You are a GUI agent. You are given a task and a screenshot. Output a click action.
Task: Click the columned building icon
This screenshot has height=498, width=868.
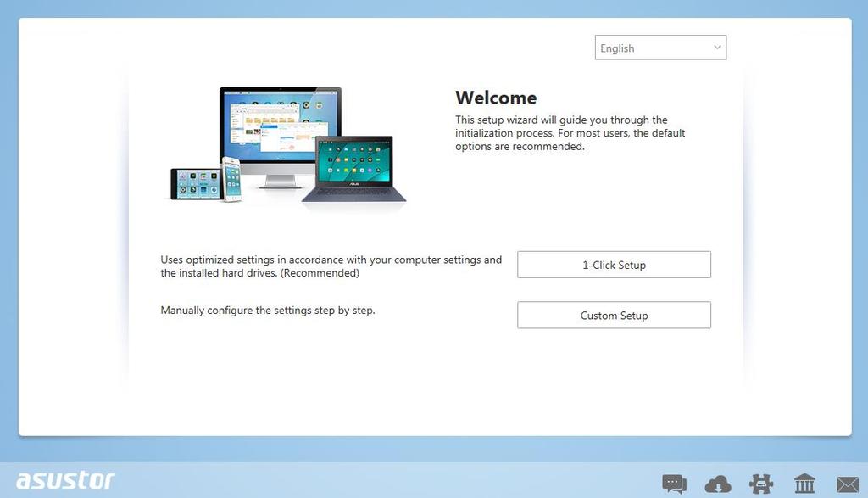pyautogui.click(x=804, y=484)
